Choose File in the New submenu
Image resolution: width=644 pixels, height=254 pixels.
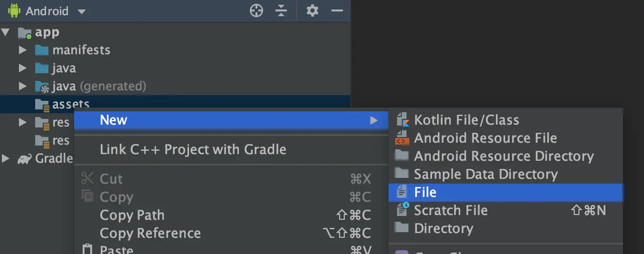pyautogui.click(x=505, y=192)
